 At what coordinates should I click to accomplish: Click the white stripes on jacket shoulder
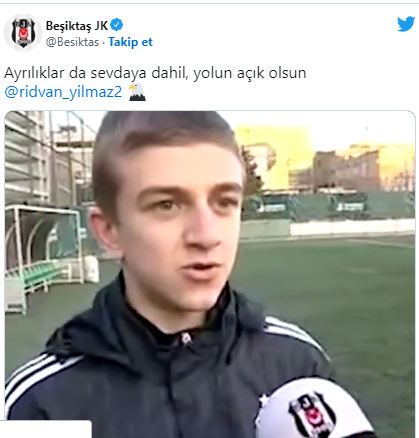295,335
